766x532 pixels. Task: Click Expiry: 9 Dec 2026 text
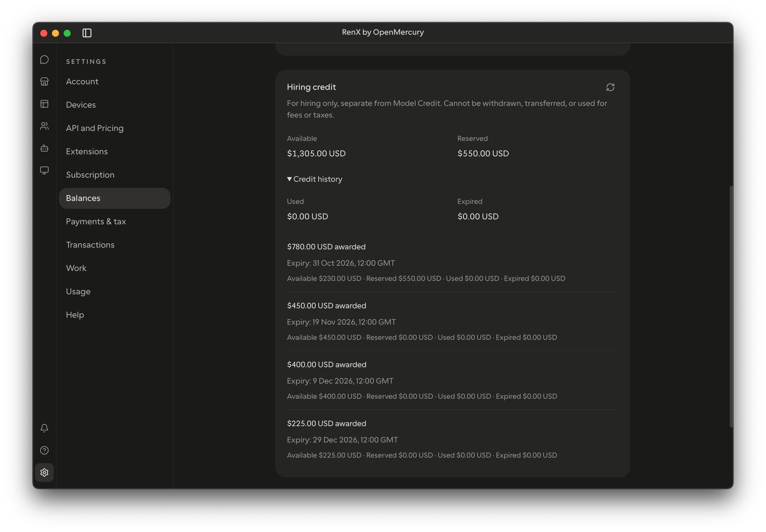click(x=340, y=381)
